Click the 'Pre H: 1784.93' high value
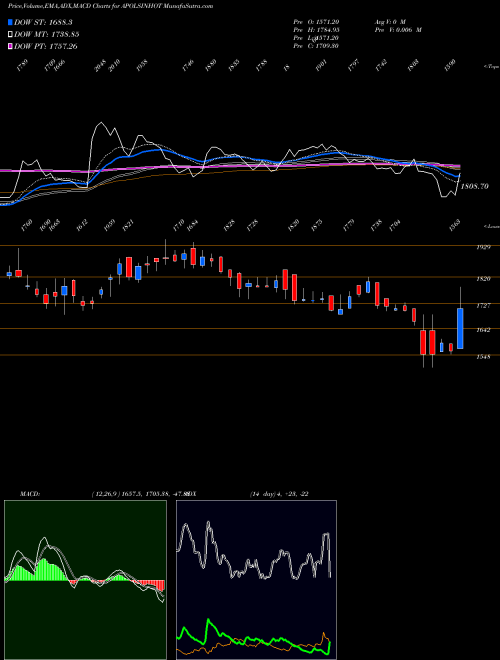Viewport: 500px width, 660px height. (x=316, y=30)
